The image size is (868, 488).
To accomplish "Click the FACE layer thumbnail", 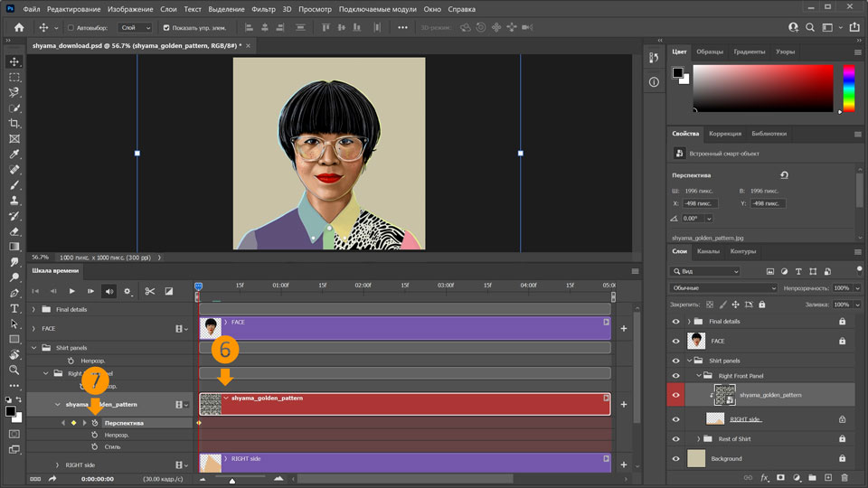I will [x=697, y=341].
